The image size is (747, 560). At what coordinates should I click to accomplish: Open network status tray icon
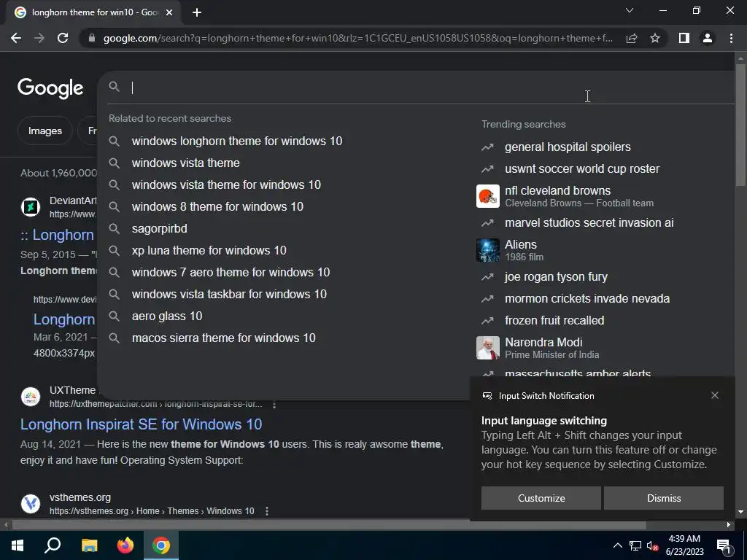(635, 545)
